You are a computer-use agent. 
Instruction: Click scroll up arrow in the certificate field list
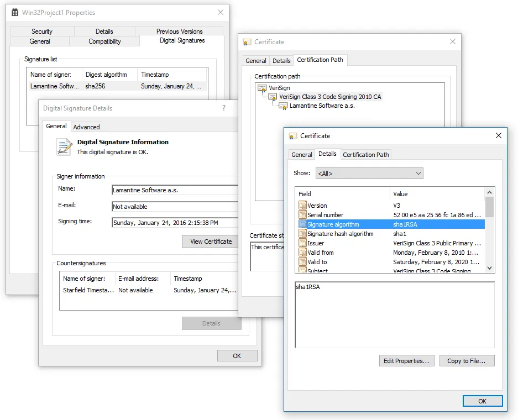(x=490, y=192)
